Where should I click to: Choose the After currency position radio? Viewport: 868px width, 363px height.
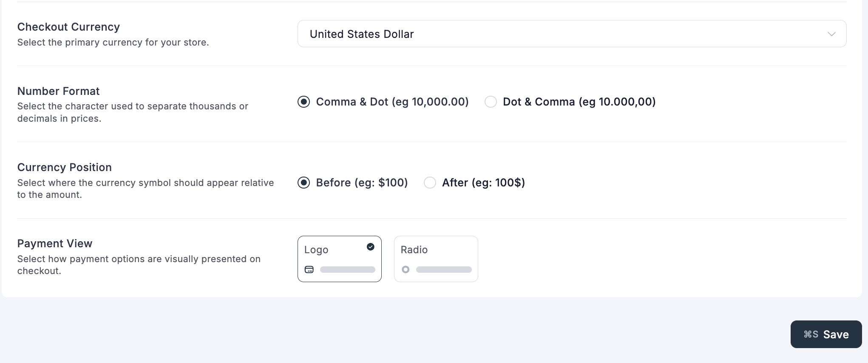coord(430,183)
